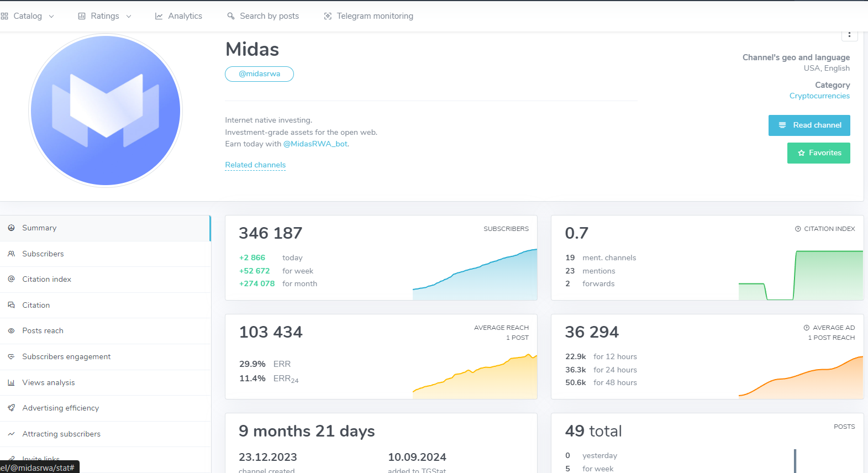Click the Subscribers engagement icon

[x=11, y=356]
